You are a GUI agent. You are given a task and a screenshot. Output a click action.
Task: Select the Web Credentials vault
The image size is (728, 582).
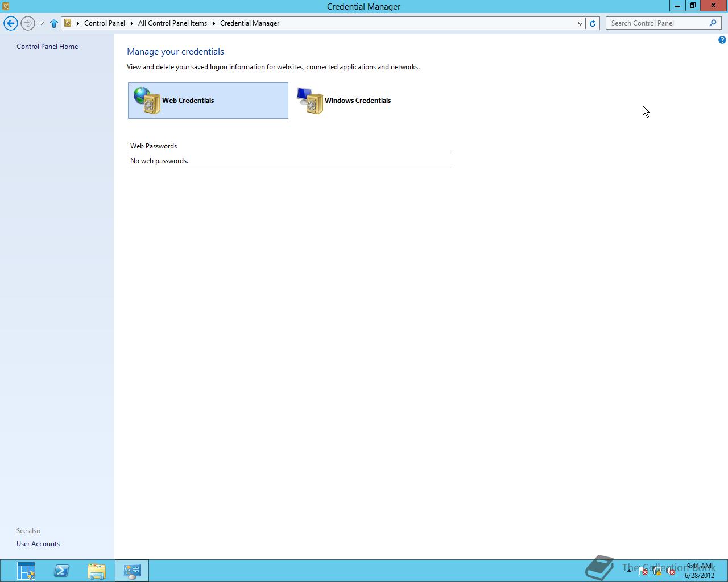point(208,101)
